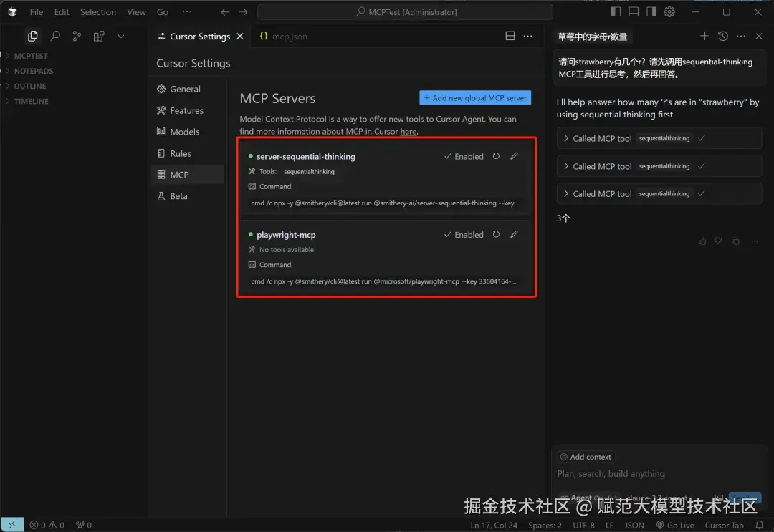Viewport: 774px width, 532px height.
Task: Go back with the left arrow
Action: (x=225, y=12)
